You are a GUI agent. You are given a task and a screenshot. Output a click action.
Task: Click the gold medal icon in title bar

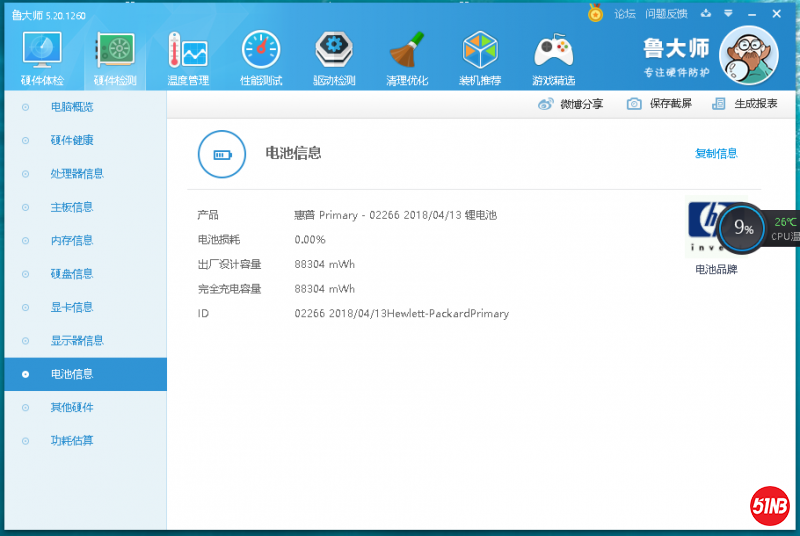(x=596, y=14)
